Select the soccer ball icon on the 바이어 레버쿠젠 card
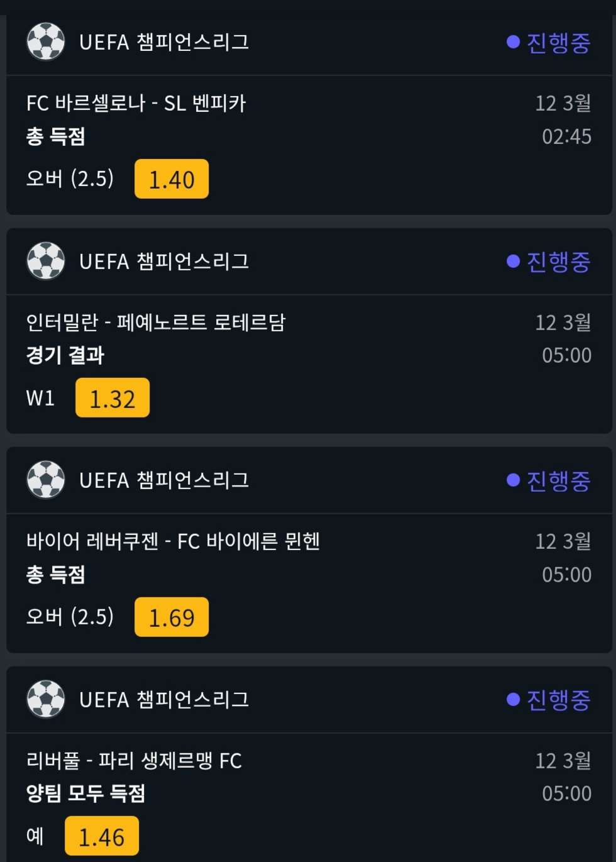 (x=46, y=480)
